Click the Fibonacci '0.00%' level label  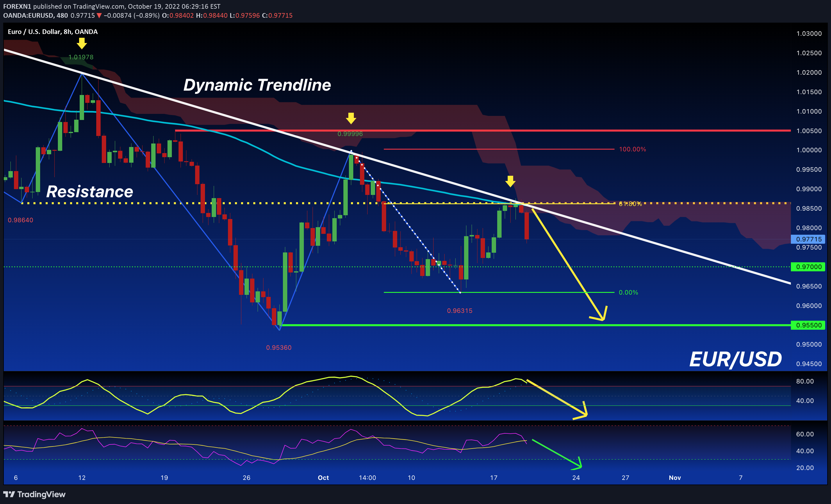tap(628, 293)
